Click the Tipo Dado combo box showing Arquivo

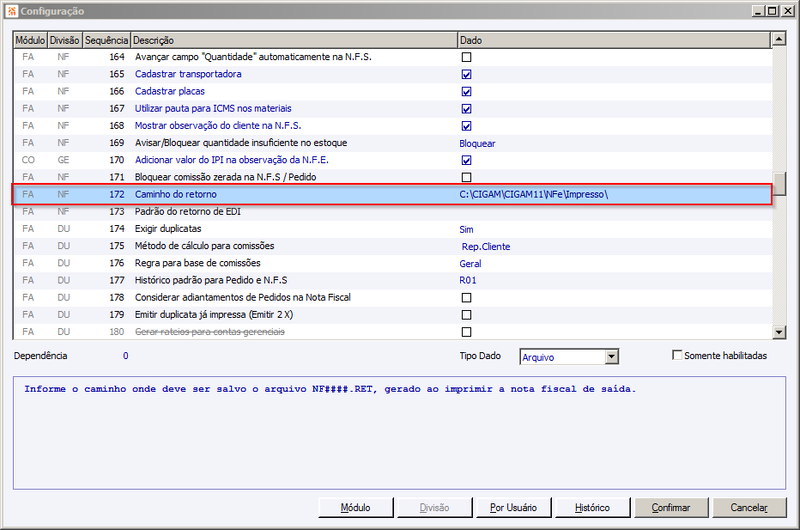[x=569, y=357]
